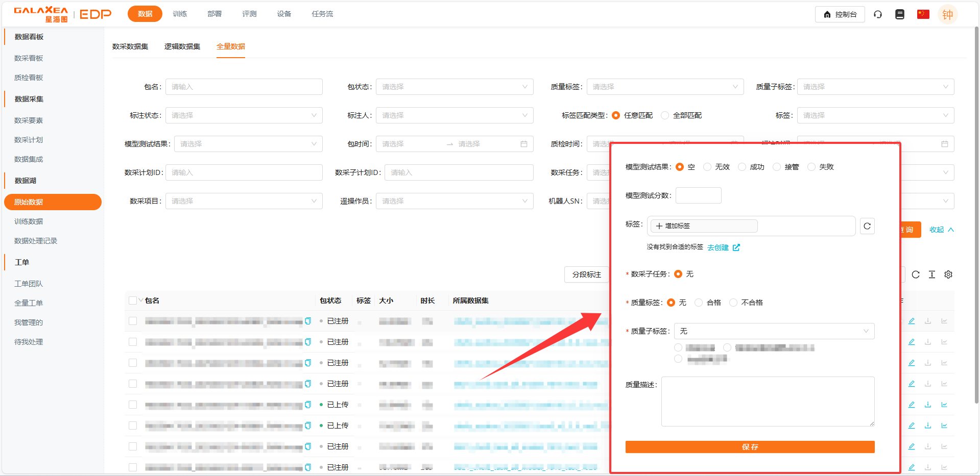Expand the 质量子标签 dropdown in popup

pos(774,331)
